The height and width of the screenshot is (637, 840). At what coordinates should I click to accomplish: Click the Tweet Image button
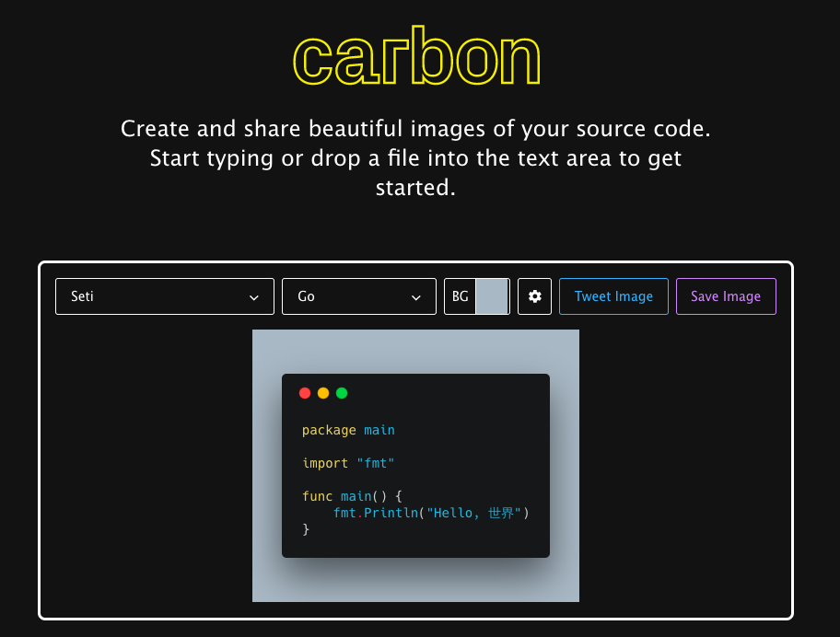[613, 296]
